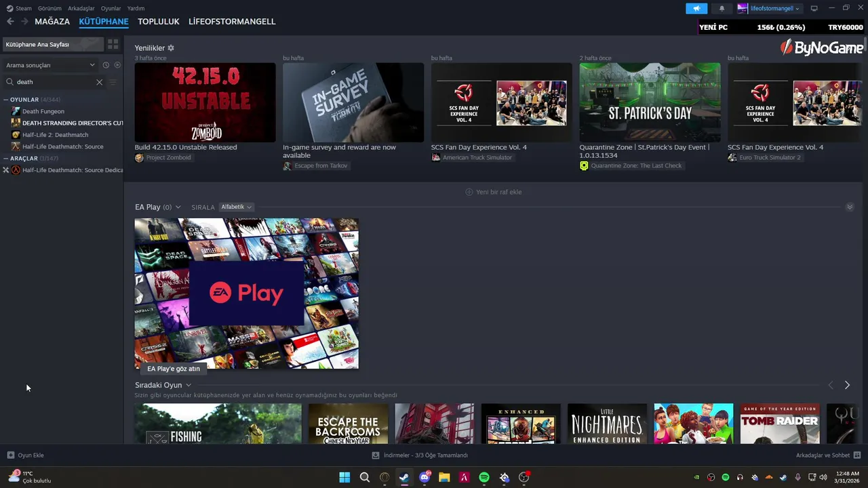Click the Quarantine Zone game icon
This screenshot has width=868, height=488.
(584, 166)
